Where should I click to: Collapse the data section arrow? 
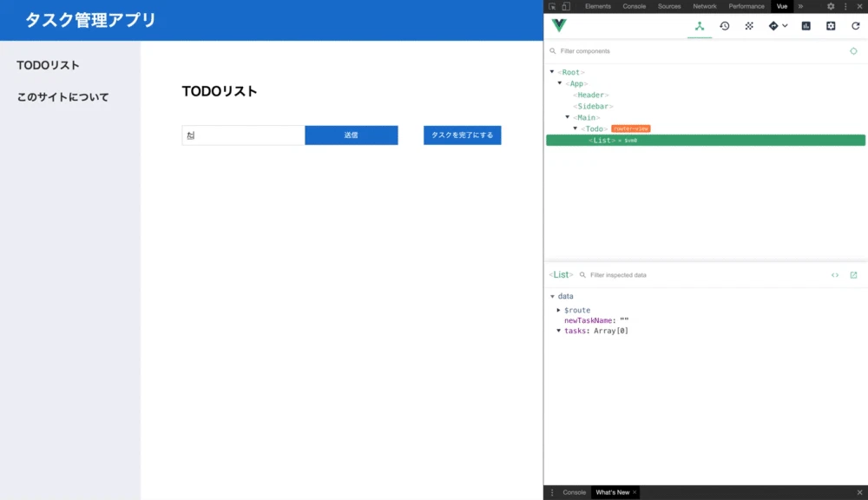pyautogui.click(x=552, y=296)
